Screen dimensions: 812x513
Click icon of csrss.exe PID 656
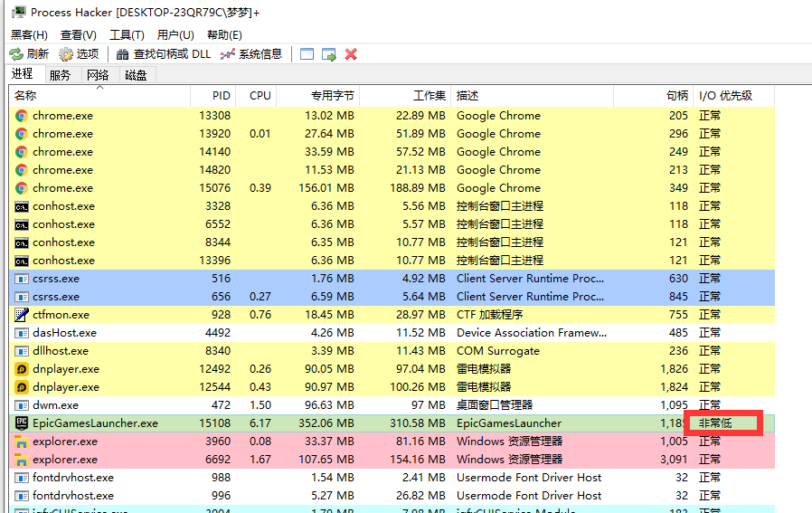point(21,297)
